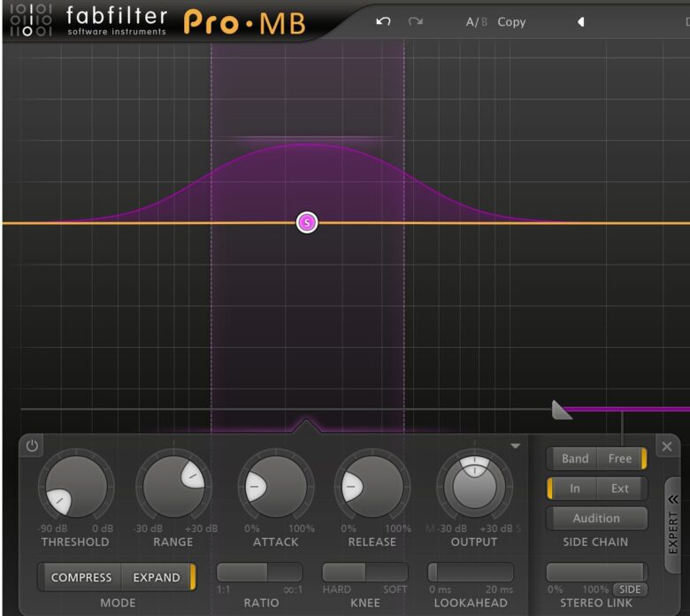The width and height of the screenshot is (690, 616).
Task: Click the purple side chain frequency bar
Action: (x=626, y=410)
